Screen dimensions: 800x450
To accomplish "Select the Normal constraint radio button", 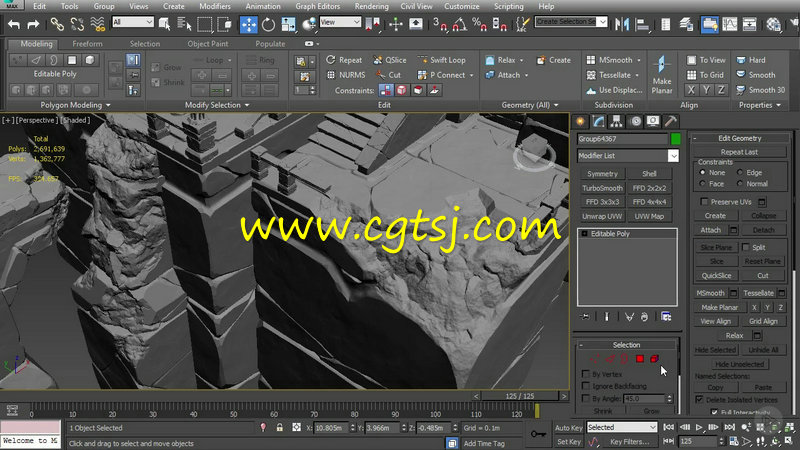I will pyautogui.click(x=740, y=184).
